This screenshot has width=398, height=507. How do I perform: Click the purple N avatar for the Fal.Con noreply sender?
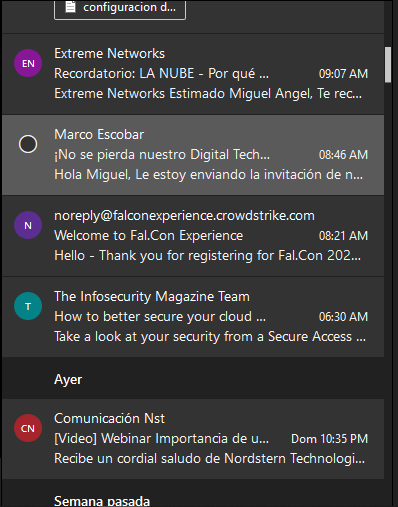[x=28, y=225]
